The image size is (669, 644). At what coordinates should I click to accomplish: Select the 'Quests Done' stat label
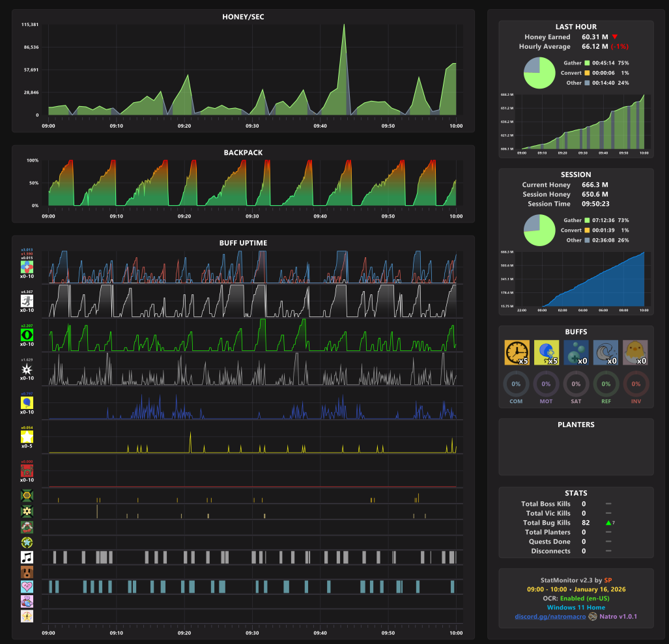pyautogui.click(x=550, y=542)
